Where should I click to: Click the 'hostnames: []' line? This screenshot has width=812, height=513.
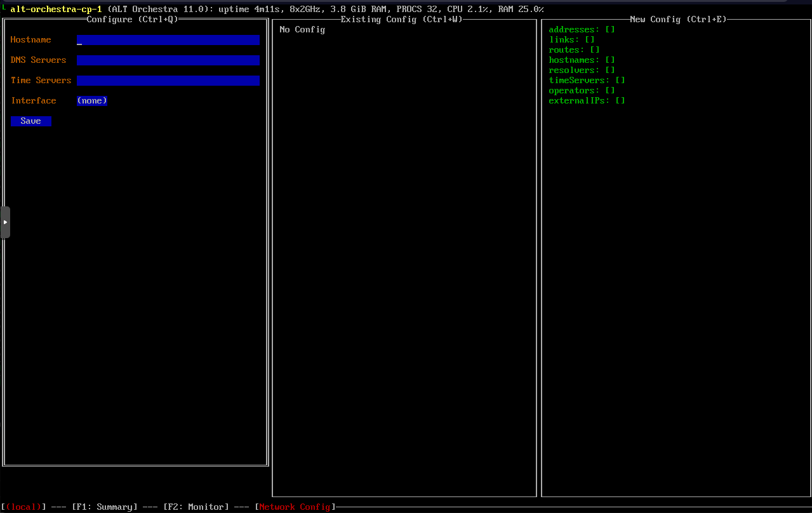(x=582, y=60)
